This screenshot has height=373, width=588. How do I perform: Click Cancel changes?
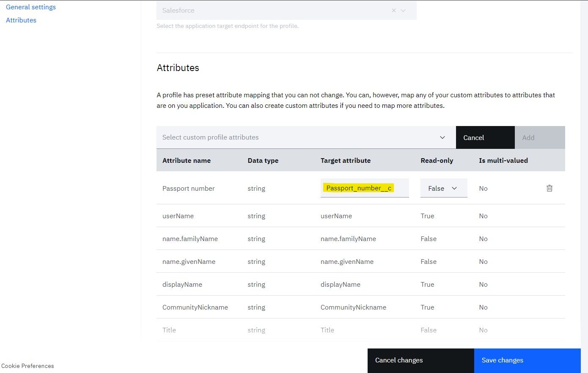point(420,360)
